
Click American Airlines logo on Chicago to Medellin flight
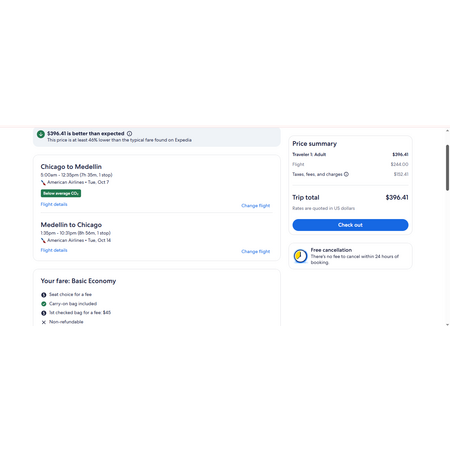(43, 182)
